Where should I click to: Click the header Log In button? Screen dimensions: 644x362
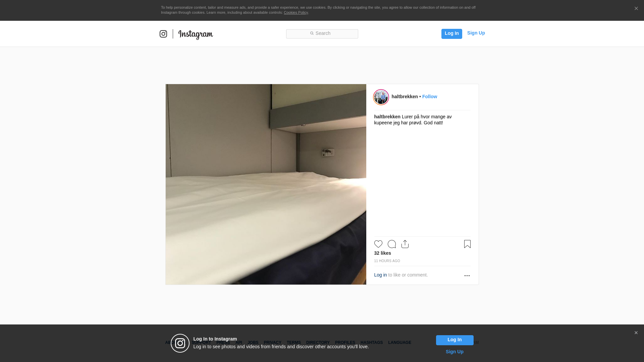pos(451,34)
